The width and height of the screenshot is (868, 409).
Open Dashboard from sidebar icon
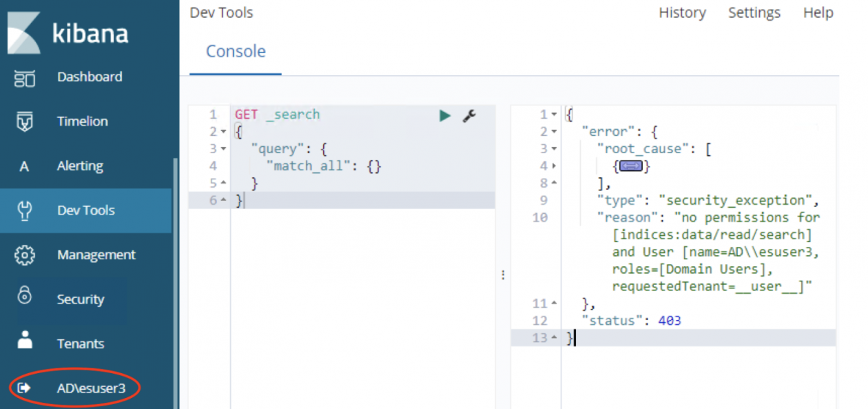(25, 77)
